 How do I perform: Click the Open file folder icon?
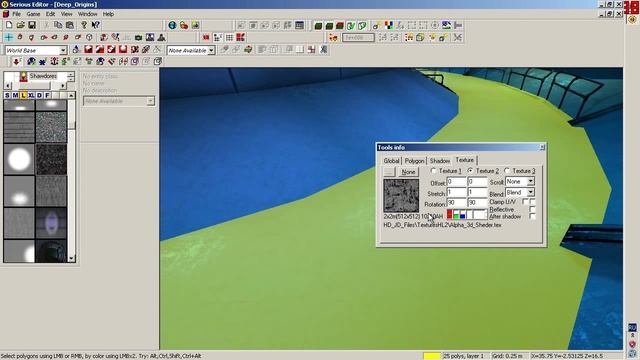20,25
